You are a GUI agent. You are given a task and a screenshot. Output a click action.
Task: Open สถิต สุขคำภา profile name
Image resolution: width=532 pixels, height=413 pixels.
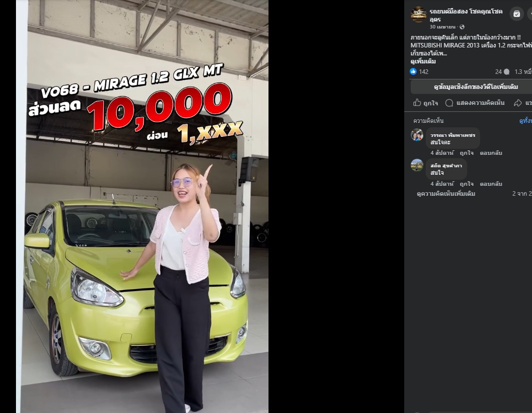point(446,166)
